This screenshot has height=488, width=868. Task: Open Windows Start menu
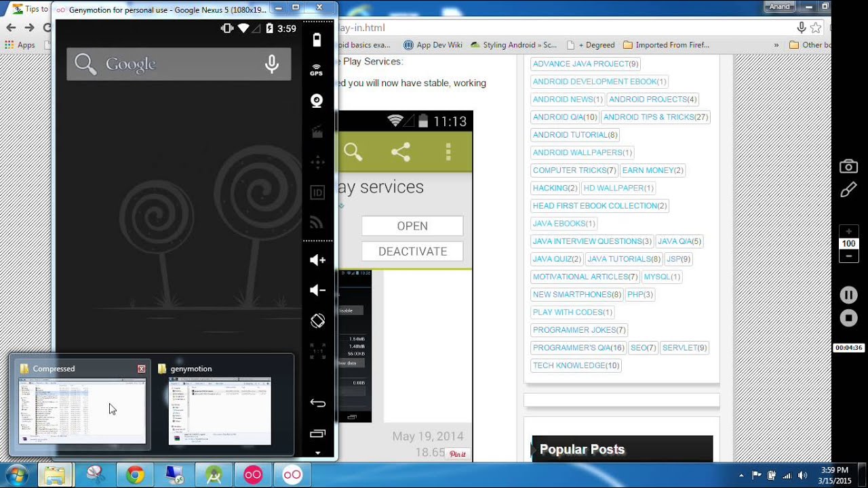16,475
